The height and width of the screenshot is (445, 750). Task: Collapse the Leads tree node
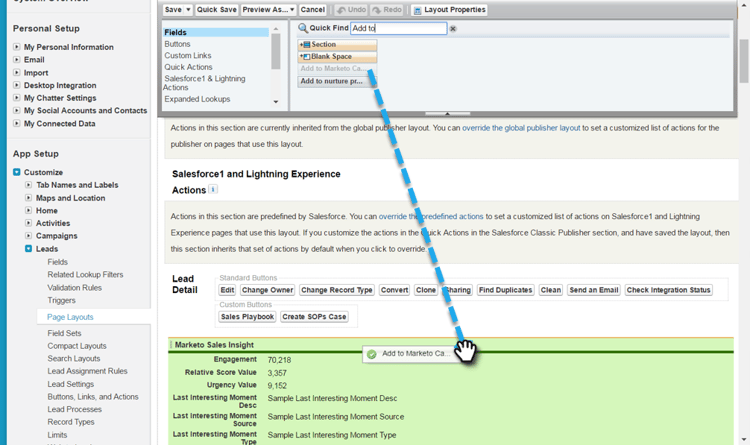coord(29,249)
